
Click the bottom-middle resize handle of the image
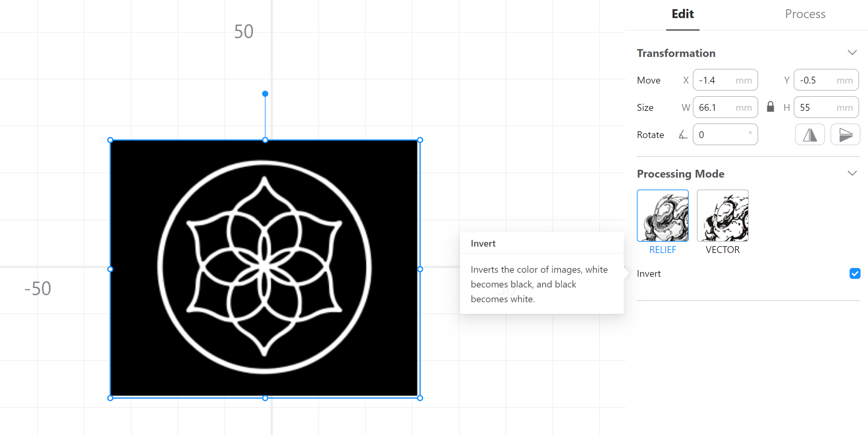(x=265, y=398)
